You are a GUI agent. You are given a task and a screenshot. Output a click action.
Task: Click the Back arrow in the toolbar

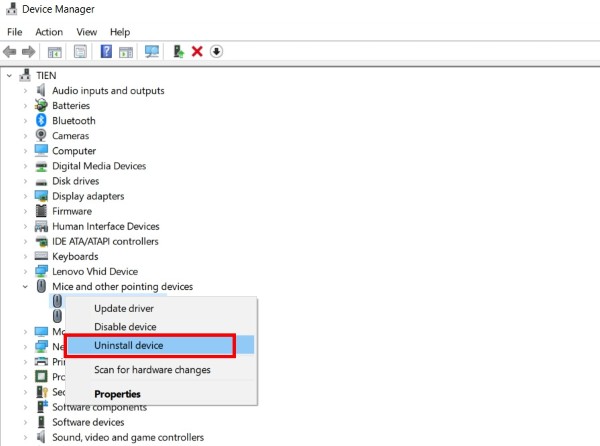10,52
